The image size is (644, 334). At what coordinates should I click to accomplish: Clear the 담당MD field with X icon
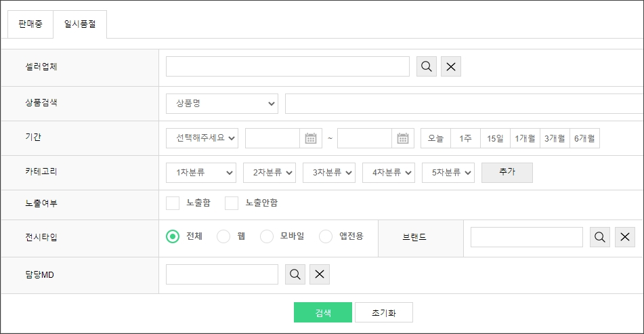click(320, 274)
